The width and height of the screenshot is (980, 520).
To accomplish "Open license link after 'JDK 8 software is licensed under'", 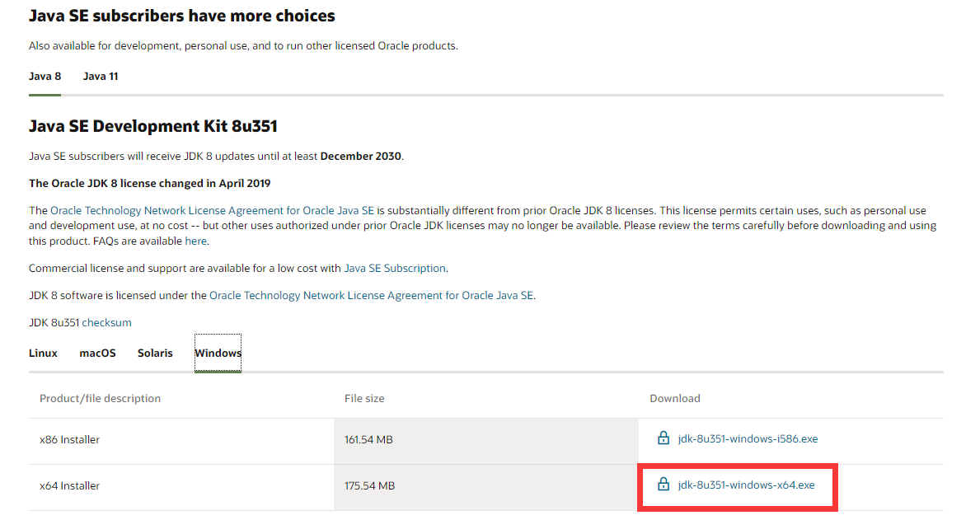I will [372, 296].
